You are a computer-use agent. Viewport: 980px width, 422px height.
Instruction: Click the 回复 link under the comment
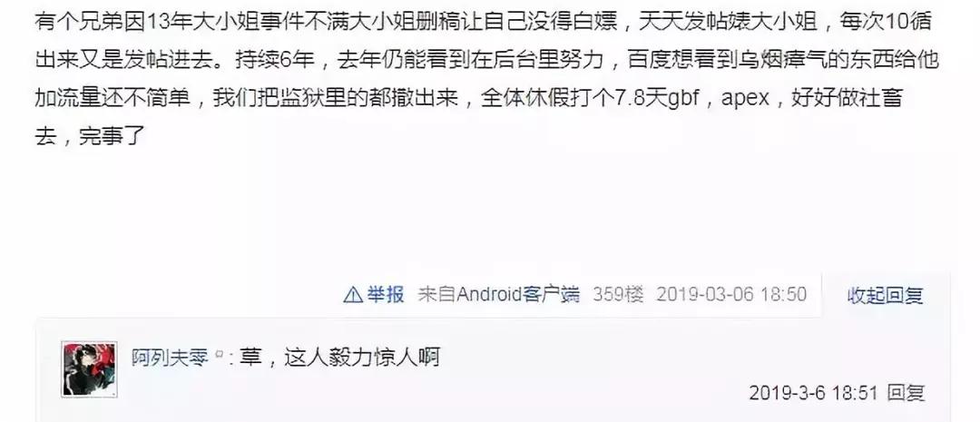coord(906,393)
